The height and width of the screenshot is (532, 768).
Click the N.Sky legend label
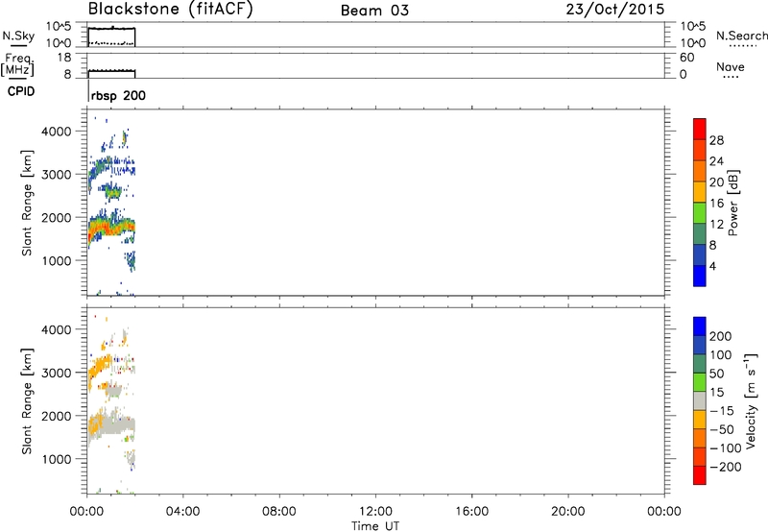[18, 36]
